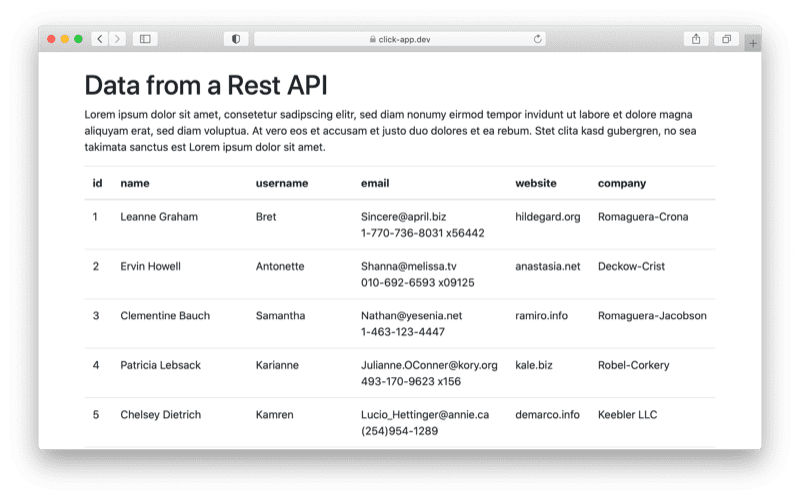Select the email column header
Screen dimensions: 800x500
click(x=375, y=183)
